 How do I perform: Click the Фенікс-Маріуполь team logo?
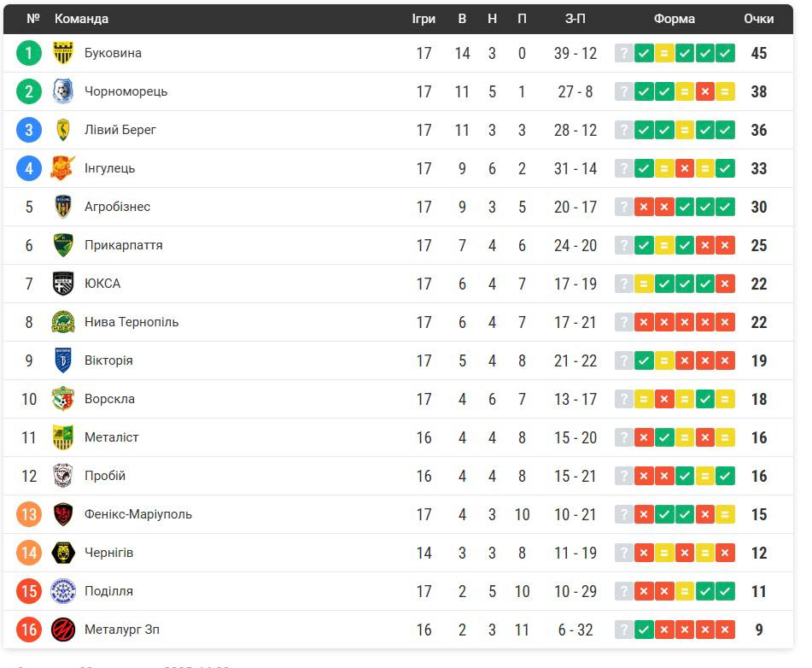[63, 514]
